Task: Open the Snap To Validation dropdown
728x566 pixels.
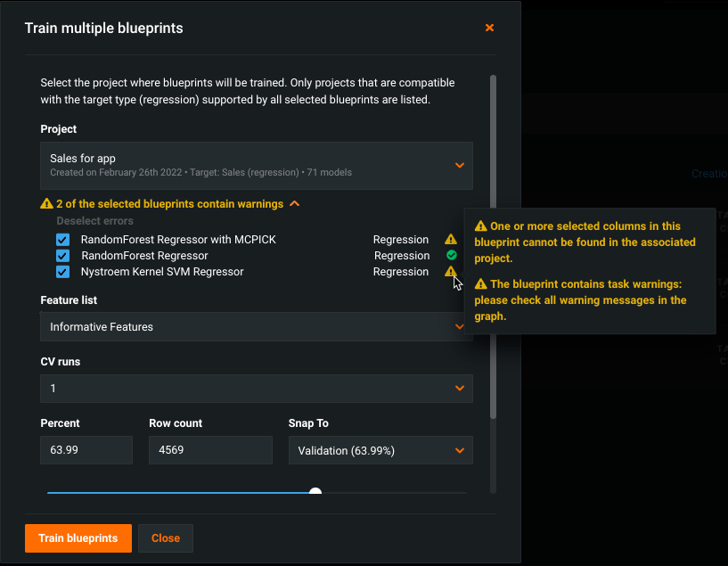Action: click(380, 450)
